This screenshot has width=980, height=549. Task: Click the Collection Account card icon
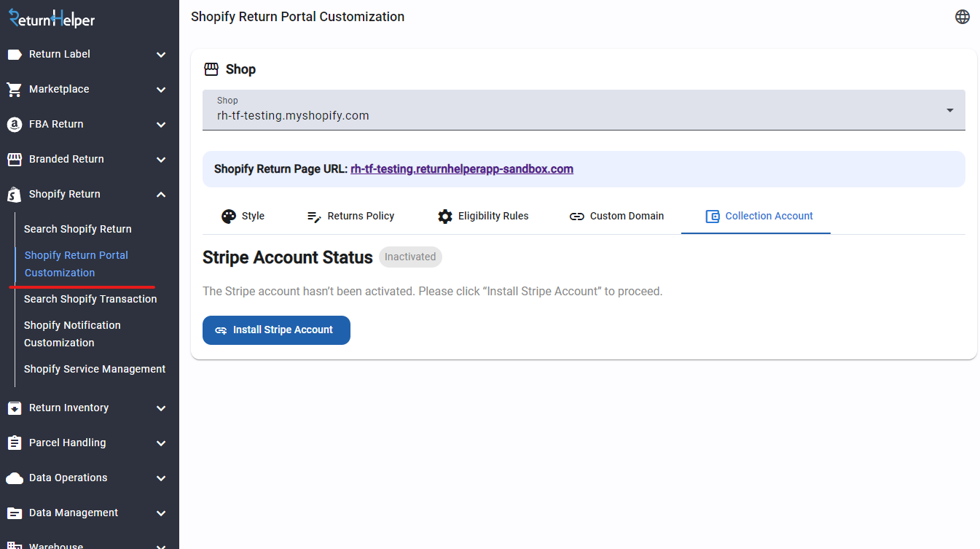pos(711,216)
